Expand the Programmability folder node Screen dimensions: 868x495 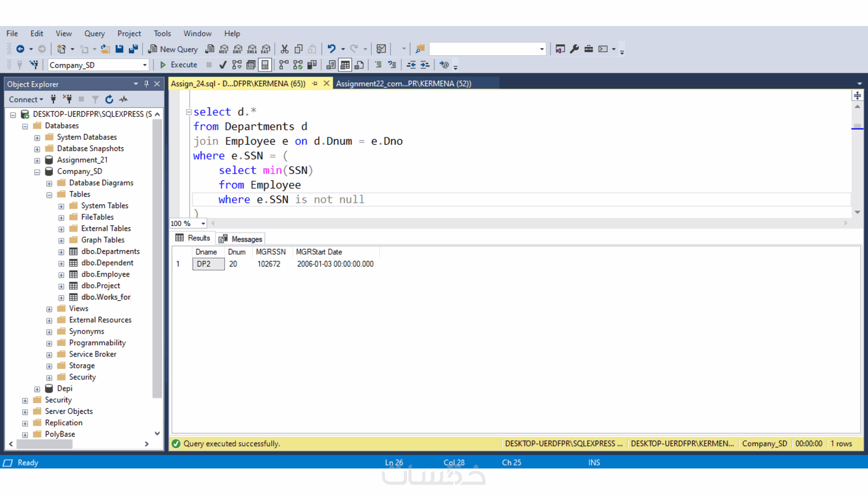point(49,343)
